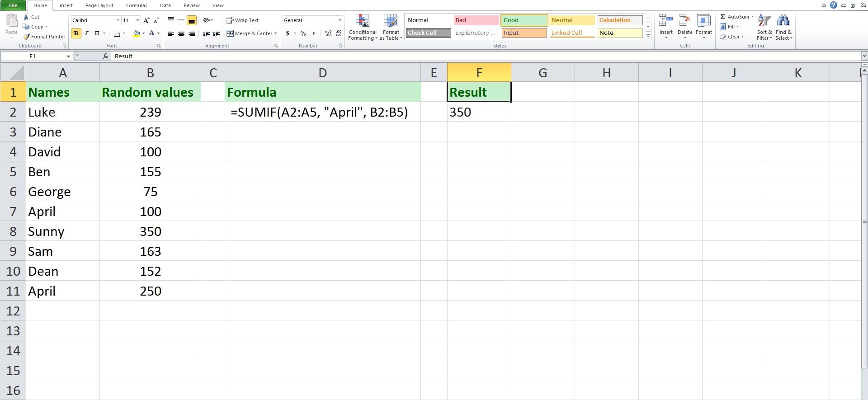Click the Accounting dollar format icon

point(288,33)
